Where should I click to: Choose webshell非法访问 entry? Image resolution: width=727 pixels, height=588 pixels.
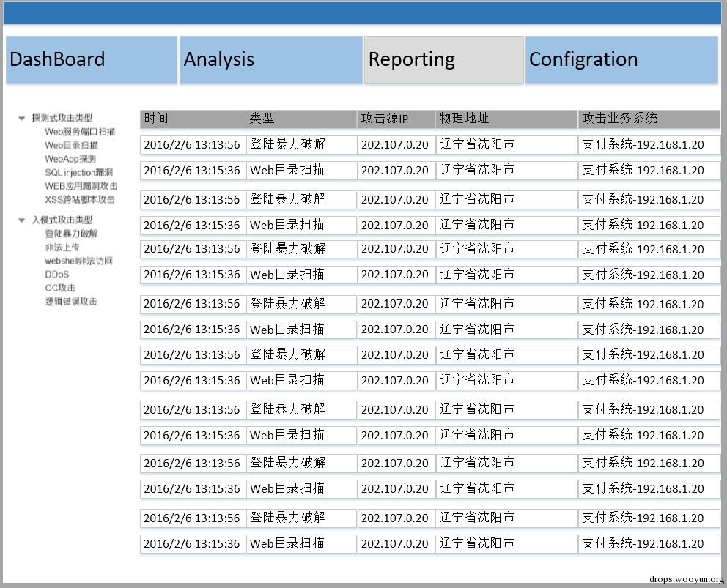[x=78, y=261]
